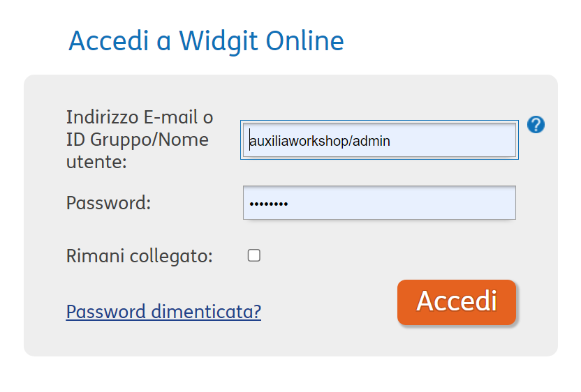This screenshot has height=392, width=581.
Task: Click the masked password dots
Action: point(269,204)
